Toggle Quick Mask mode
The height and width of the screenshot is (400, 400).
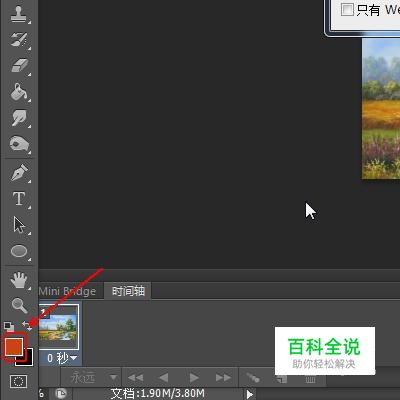click(x=18, y=381)
